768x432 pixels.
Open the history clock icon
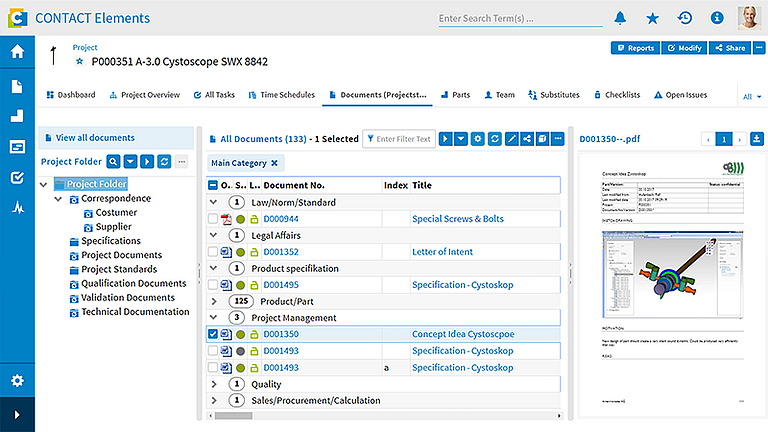point(685,18)
